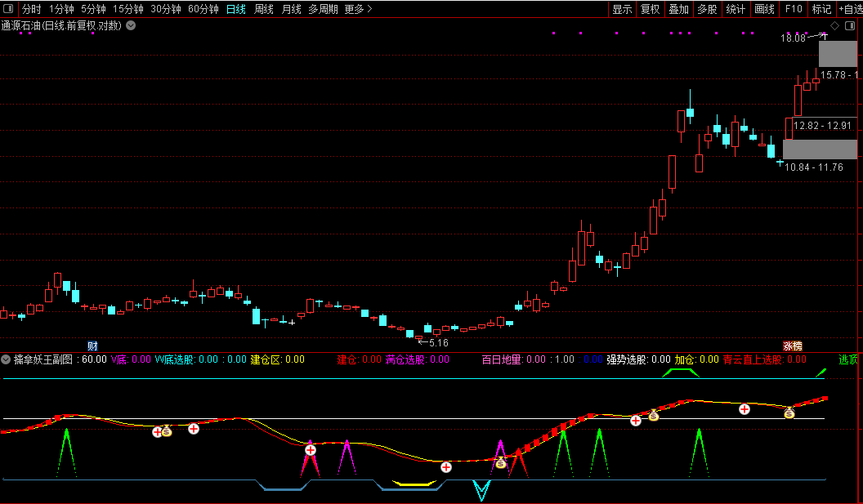Open the 复权 adjustment menu

tap(650, 9)
